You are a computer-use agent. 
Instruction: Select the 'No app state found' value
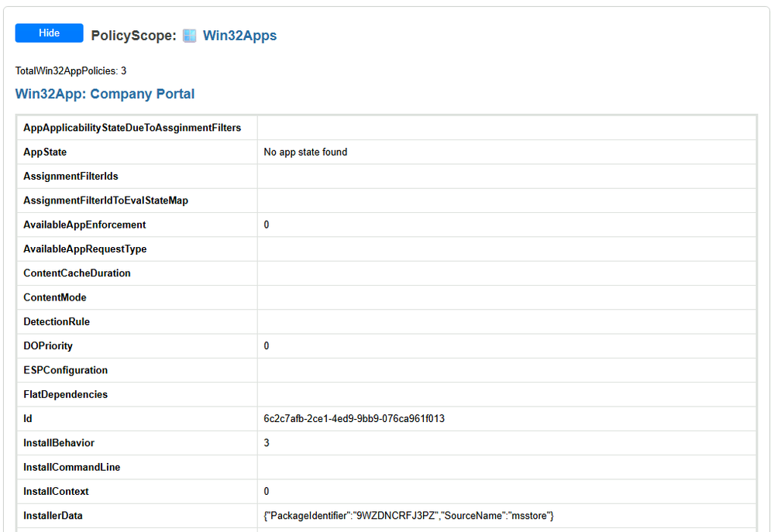305,152
